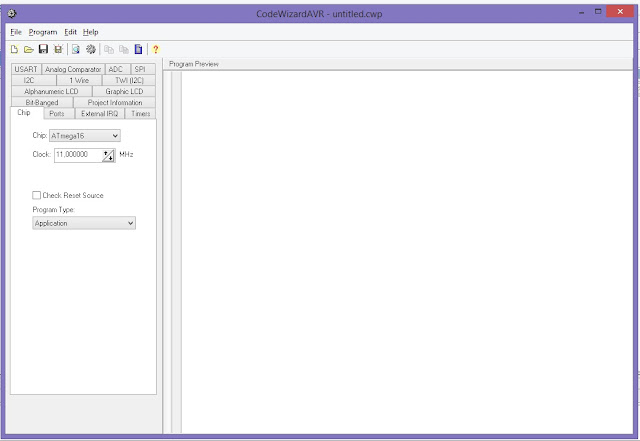Expand the Chip ATmega16 dropdown
Screen dimensions: 640x441
pyautogui.click(x=84, y=136)
